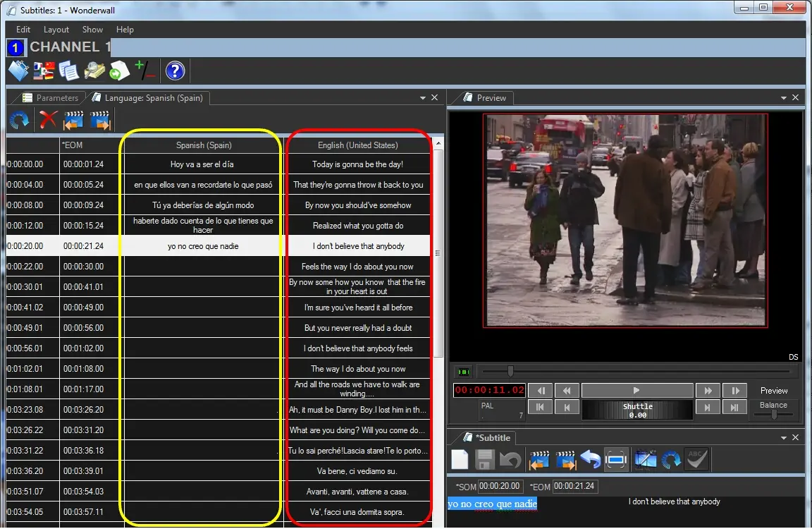
Task: Click the magnifier search icon in main toolbar
Action: tap(94, 71)
